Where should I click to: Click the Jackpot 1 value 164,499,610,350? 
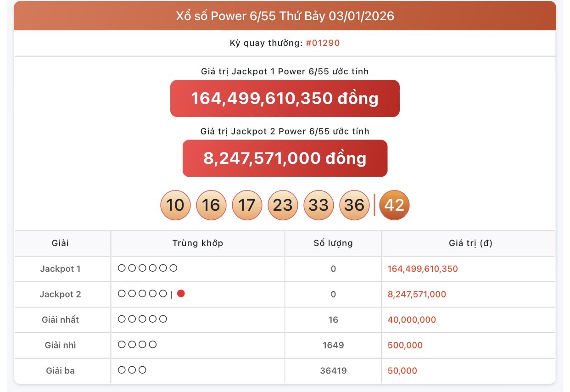(x=422, y=269)
